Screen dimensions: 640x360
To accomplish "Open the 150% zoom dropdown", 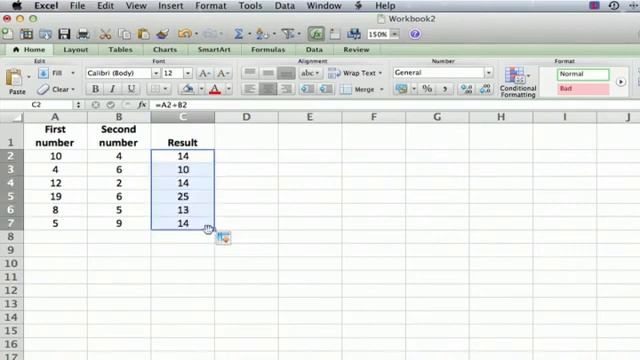I will (x=394, y=34).
